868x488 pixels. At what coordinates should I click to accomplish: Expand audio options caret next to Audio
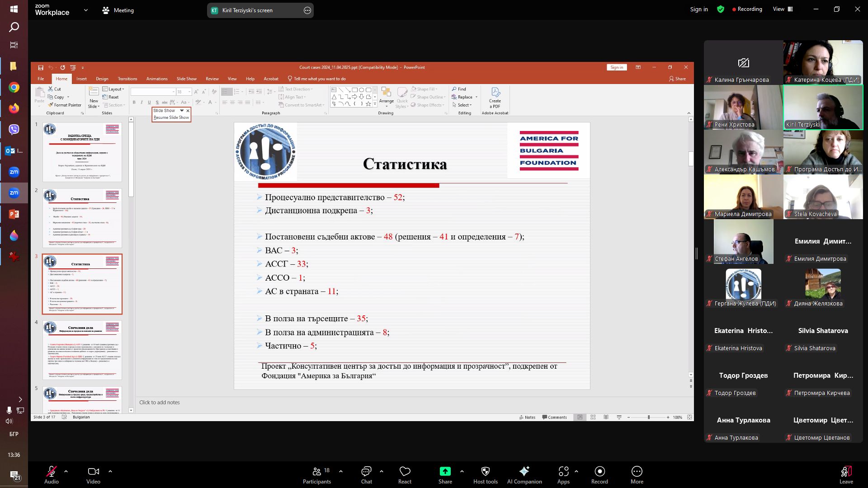tap(66, 471)
